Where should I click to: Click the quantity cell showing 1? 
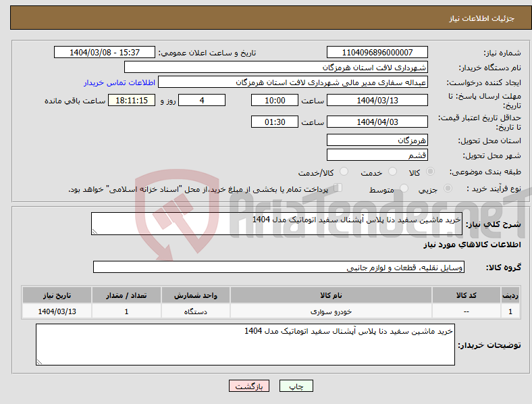[126, 311]
